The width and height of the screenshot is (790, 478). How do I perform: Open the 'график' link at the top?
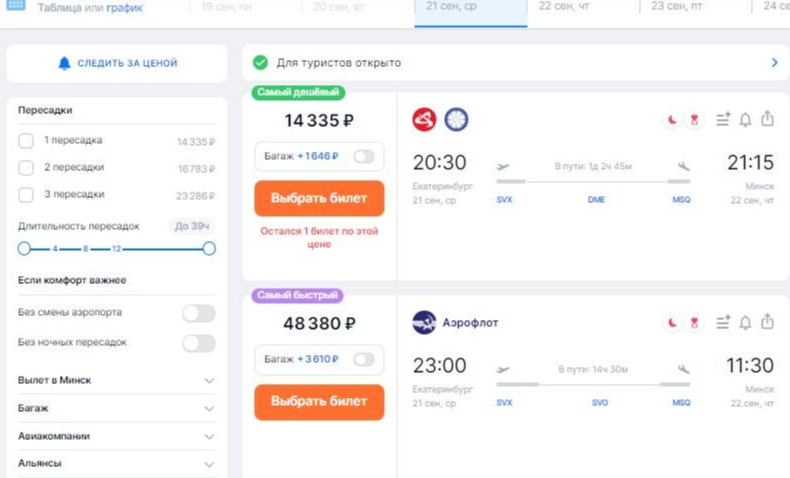(x=125, y=8)
